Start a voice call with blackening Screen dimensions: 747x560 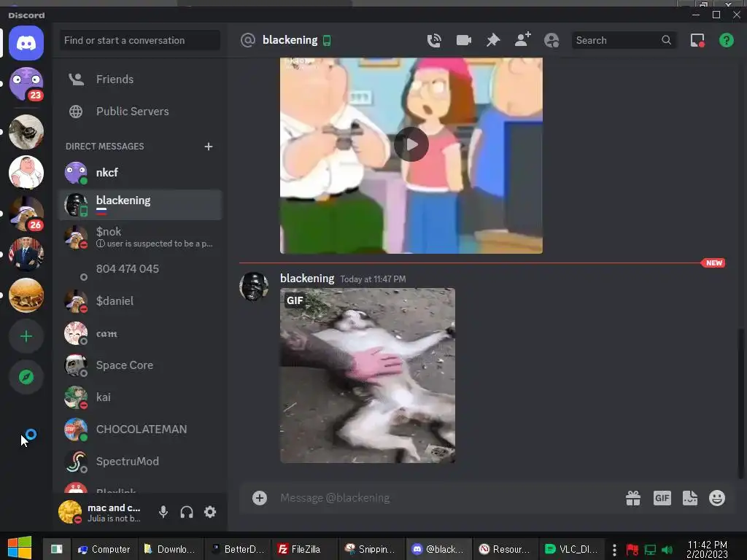point(434,41)
